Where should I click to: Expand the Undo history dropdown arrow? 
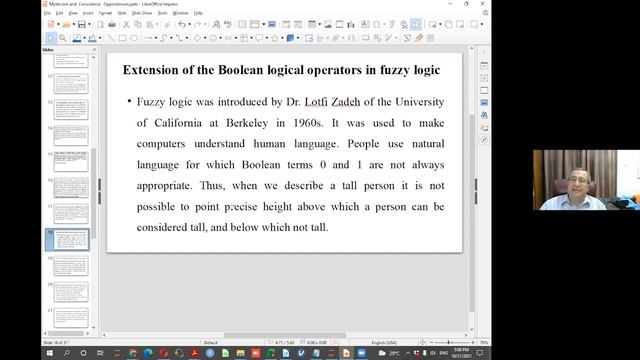click(189, 24)
